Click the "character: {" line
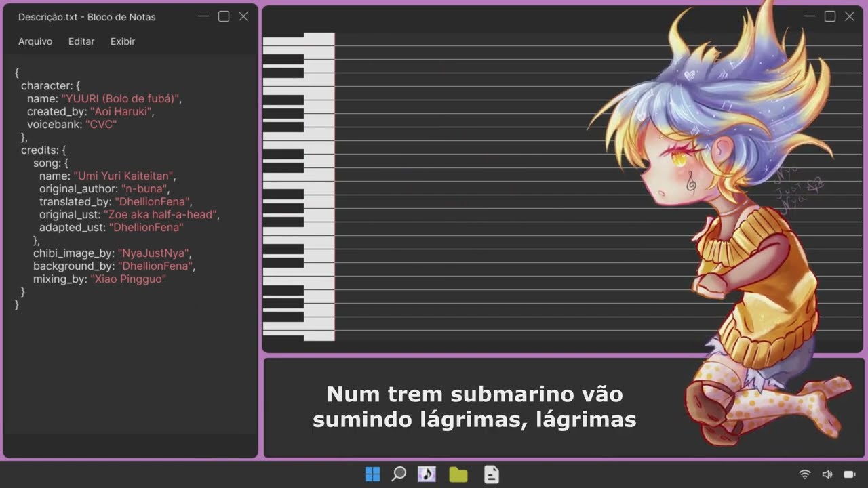868x488 pixels. [x=51, y=86]
